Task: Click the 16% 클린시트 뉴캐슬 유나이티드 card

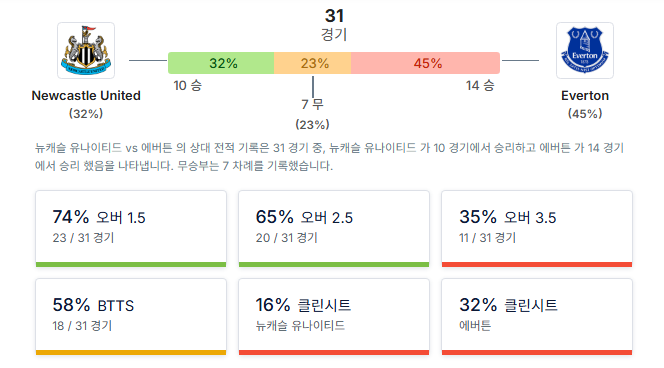Action: coord(334,317)
